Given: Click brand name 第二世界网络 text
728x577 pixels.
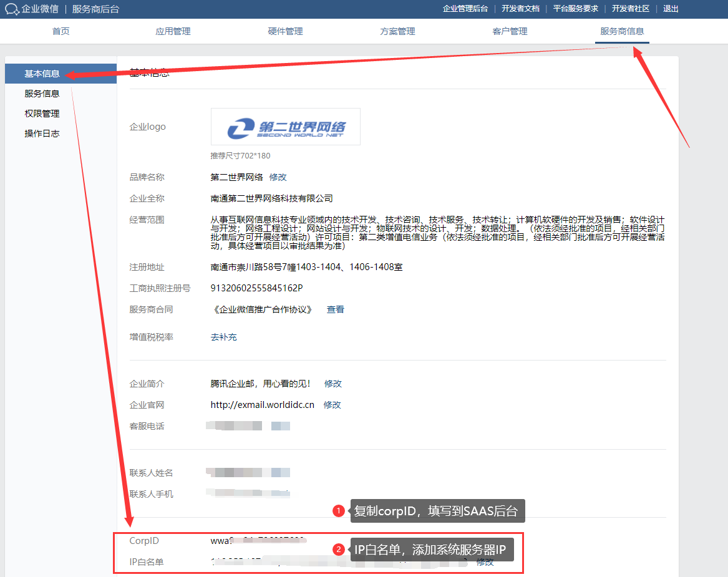Looking at the screenshot, I should coord(237,177).
